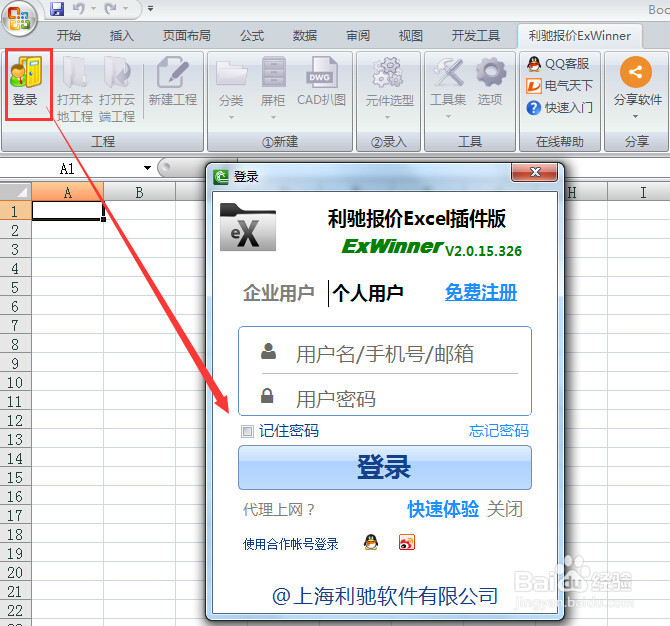The height and width of the screenshot is (626, 670).
Task: Switch to the 开始 ribbon tab
Action: click(x=69, y=35)
